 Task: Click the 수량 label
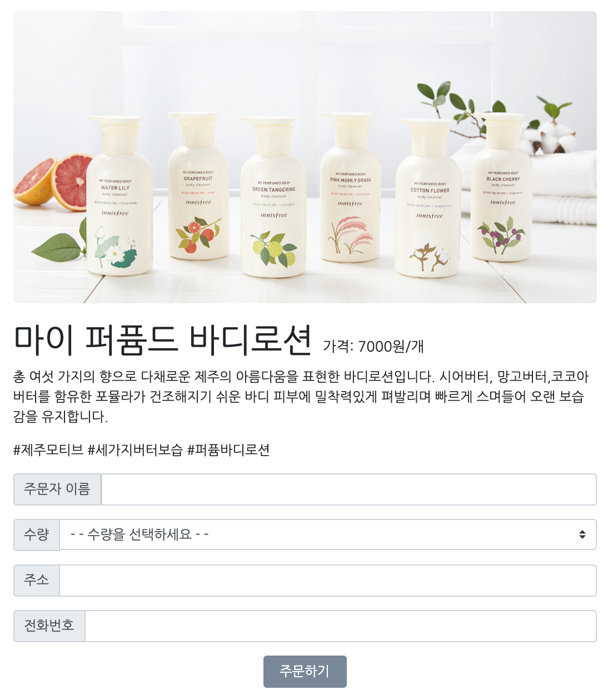(x=37, y=535)
